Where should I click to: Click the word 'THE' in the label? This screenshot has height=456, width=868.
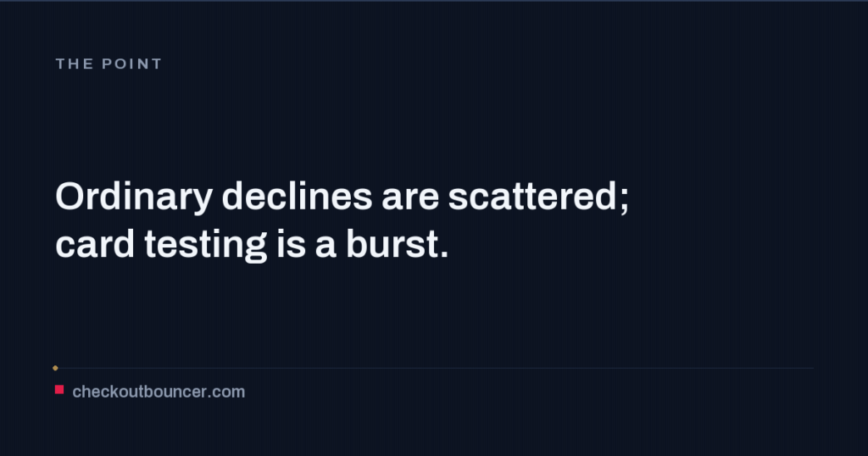point(75,64)
